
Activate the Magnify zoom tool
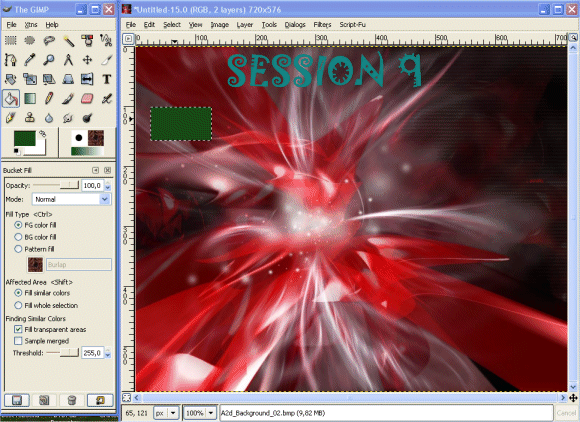tap(49, 60)
